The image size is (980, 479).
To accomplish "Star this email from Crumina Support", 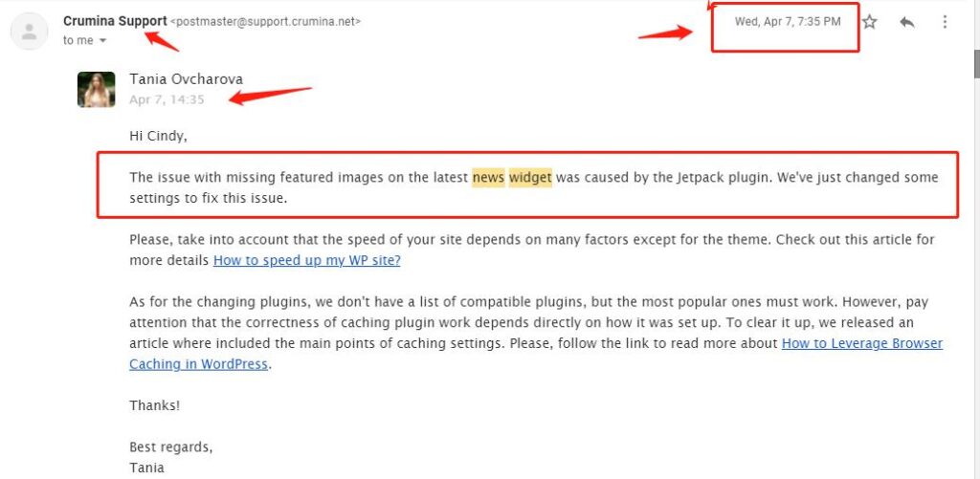I will (x=869, y=22).
